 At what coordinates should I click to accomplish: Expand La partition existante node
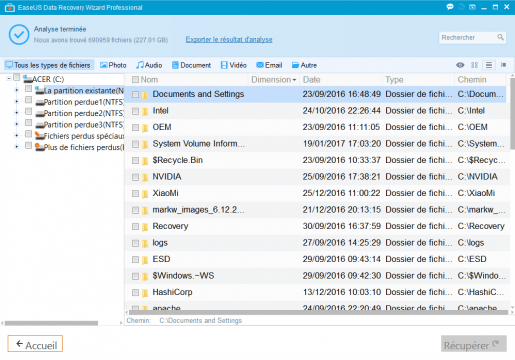[x=16, y=90]
